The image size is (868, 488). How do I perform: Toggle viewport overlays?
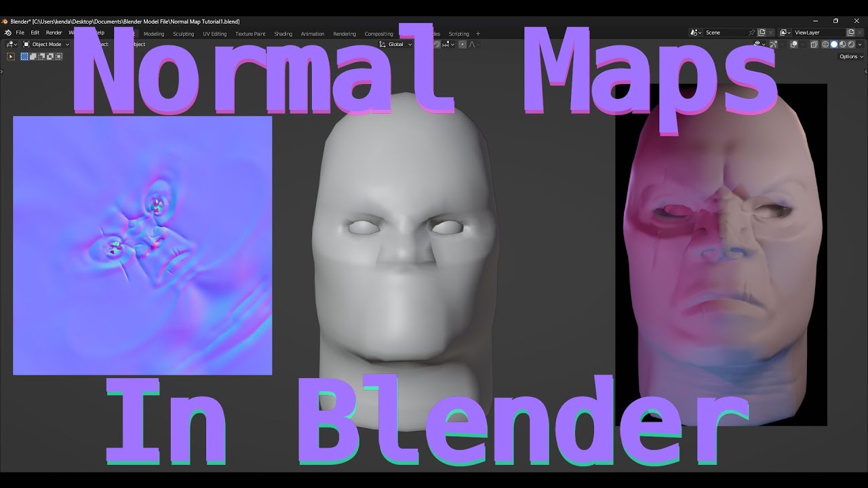(794, 44)
